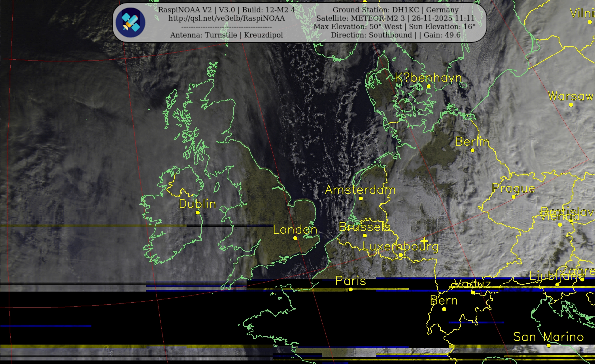Image resolution: width=595 pixels, height=364 pixels.
Task: Click the Berlin city marker dot
Action: [x=472, y=150]
